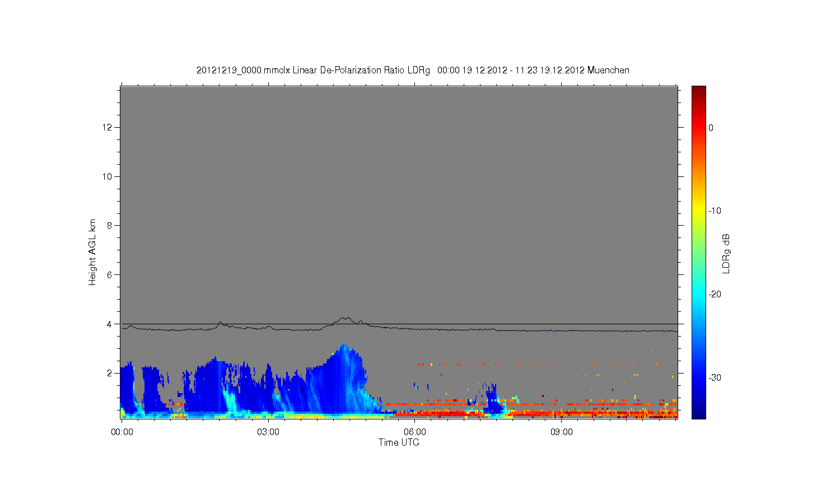Click the height tick label 10
The height and width of the screenshot is (504, 840).
107,176
